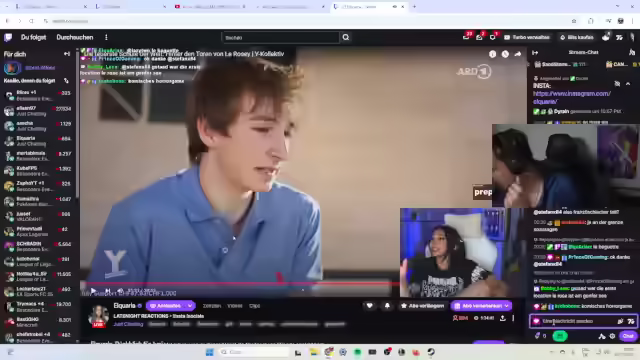
Task: Collapse the Für dich sidebar
Action: click(x=67, y=54)
